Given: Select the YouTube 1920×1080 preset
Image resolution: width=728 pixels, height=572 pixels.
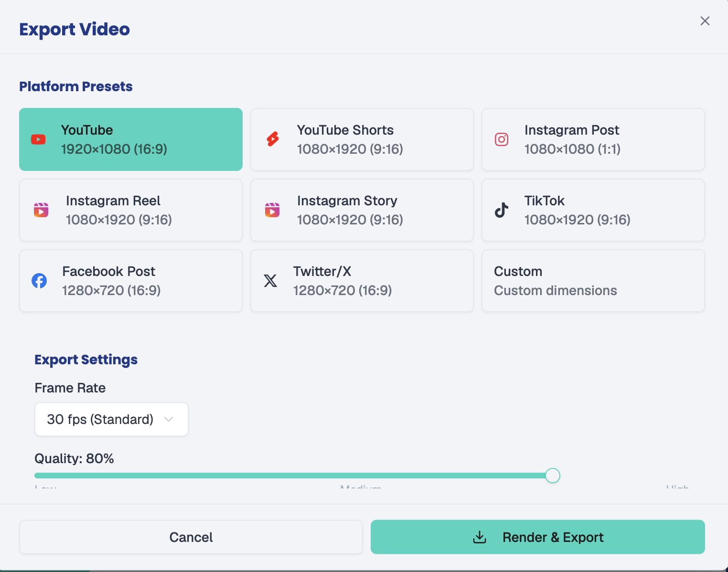Looking at the screenshot, I should point(131,139).
